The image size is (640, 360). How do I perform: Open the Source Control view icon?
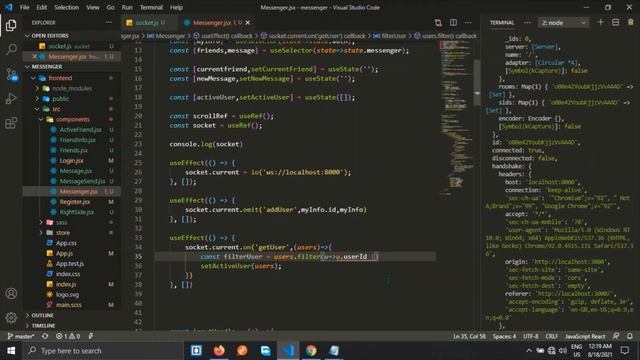tap(11, 74)
